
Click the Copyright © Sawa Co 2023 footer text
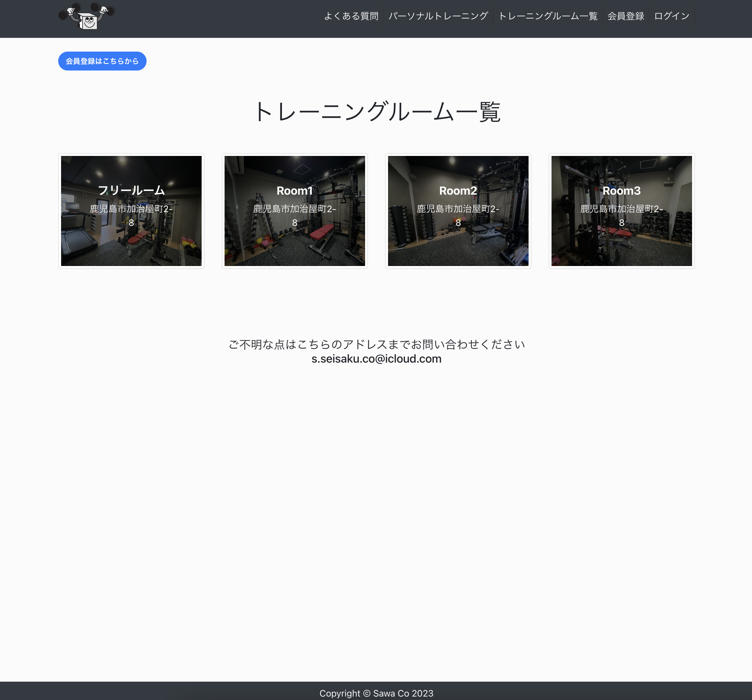pyautogui.click(x=376, y=693)
